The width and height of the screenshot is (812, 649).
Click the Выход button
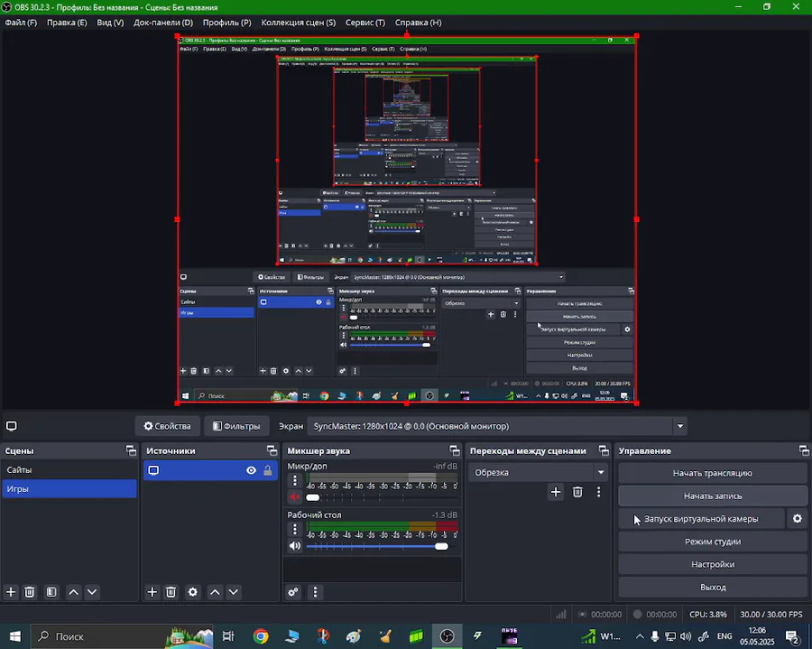713,587
